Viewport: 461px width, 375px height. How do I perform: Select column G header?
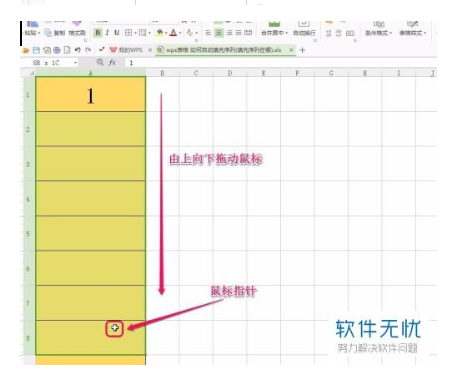tap(331, 73)
